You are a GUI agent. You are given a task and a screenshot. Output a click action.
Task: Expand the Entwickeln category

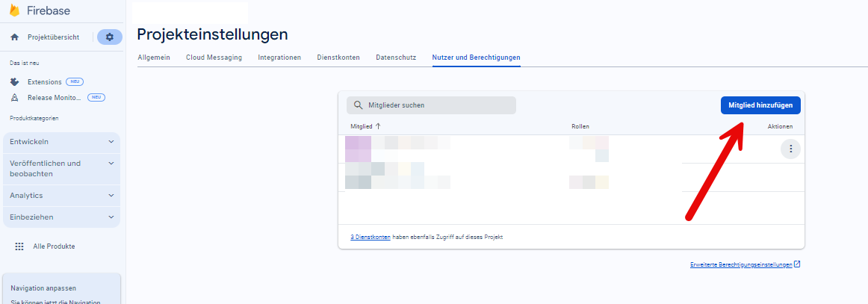61,142
